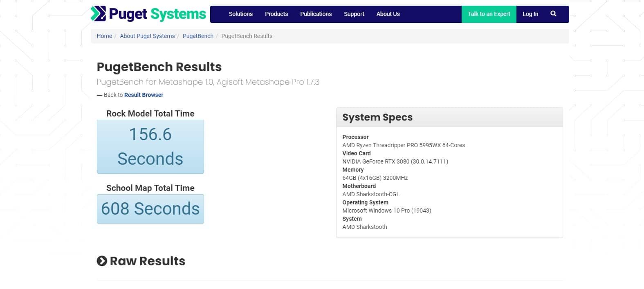Viewport: 644px width, 289px height.
Task: Click the School Map 608 Seconds box
Action: (150, 209)
